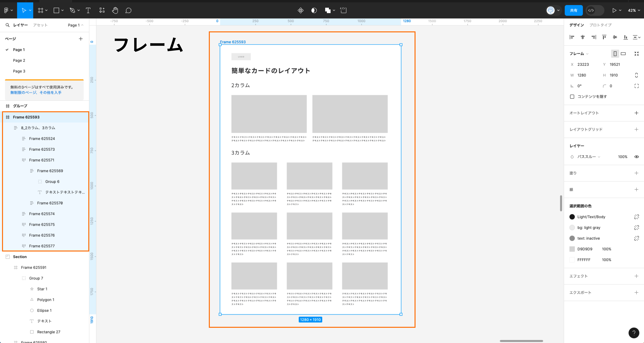Click the Resize to fit icon
The image size is (644, 343).
(x=636, y=54)
